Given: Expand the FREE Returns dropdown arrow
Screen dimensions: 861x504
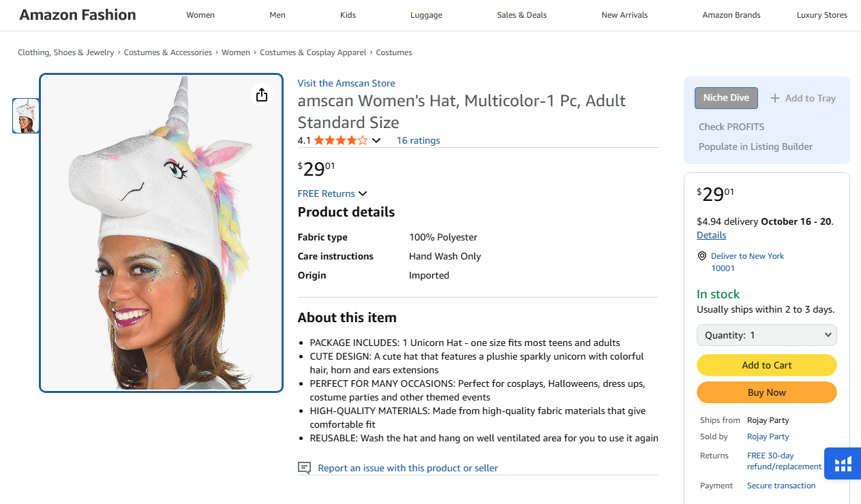Looking at the screenshot, I should 363,194.
